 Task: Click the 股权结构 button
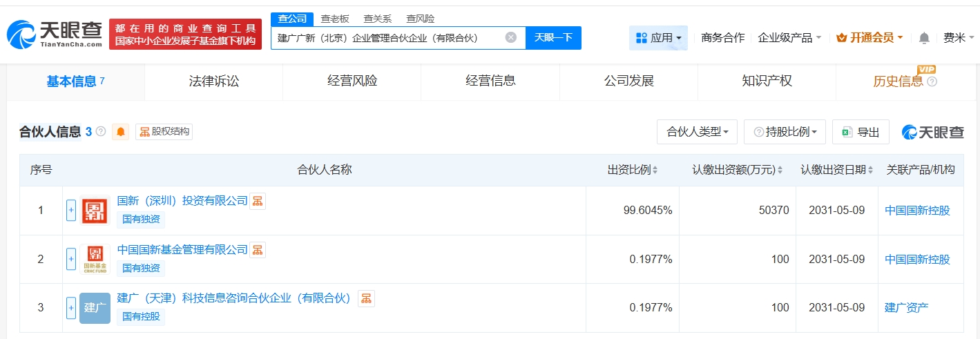pyautogui.click(x=164, y=131)
